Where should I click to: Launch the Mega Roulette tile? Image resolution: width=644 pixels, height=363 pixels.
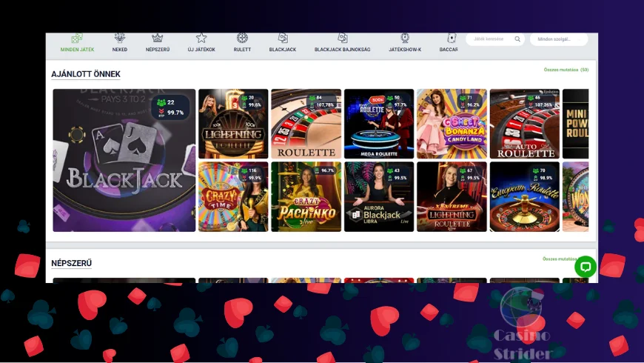379,124
